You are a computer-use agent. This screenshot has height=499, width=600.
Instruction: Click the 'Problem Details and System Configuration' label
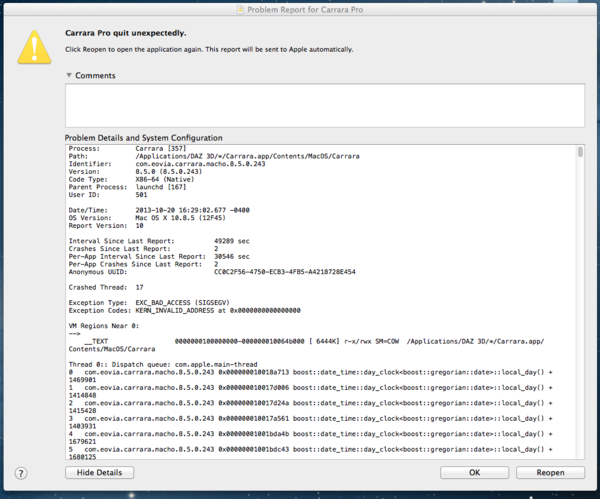(x=143, y=138)
